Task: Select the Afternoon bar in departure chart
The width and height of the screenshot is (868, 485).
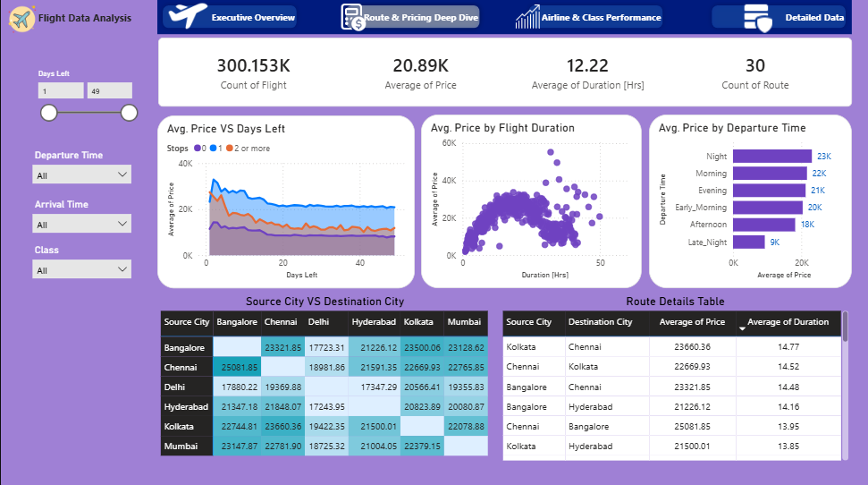Action: 764,225
